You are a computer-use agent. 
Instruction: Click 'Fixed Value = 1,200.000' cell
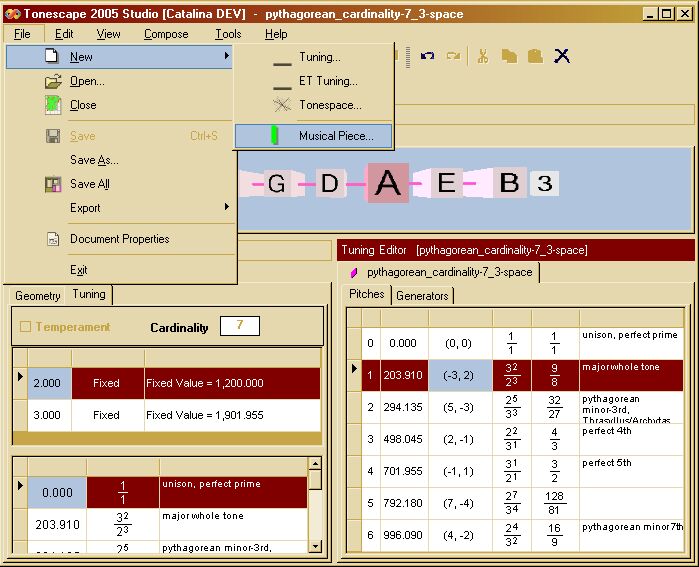click(232, 383)
